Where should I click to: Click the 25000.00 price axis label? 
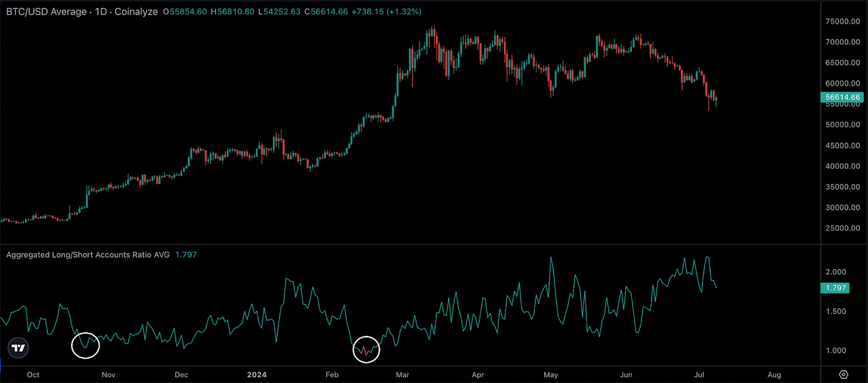842,228
